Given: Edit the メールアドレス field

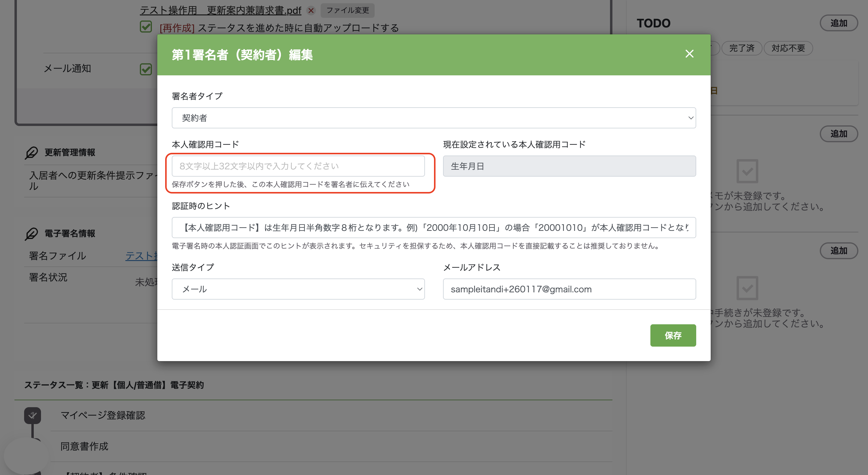Looking at the screenshot, I should tap(569, 289).
